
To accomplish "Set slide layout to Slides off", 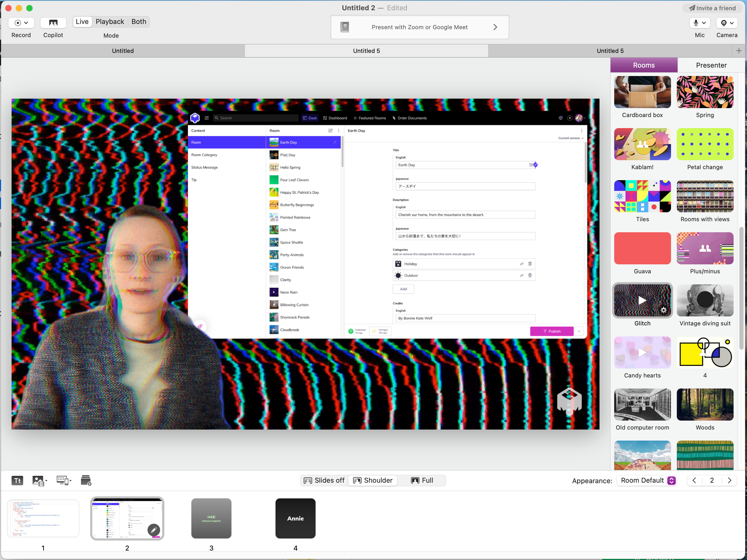I will tap(324, 480).
